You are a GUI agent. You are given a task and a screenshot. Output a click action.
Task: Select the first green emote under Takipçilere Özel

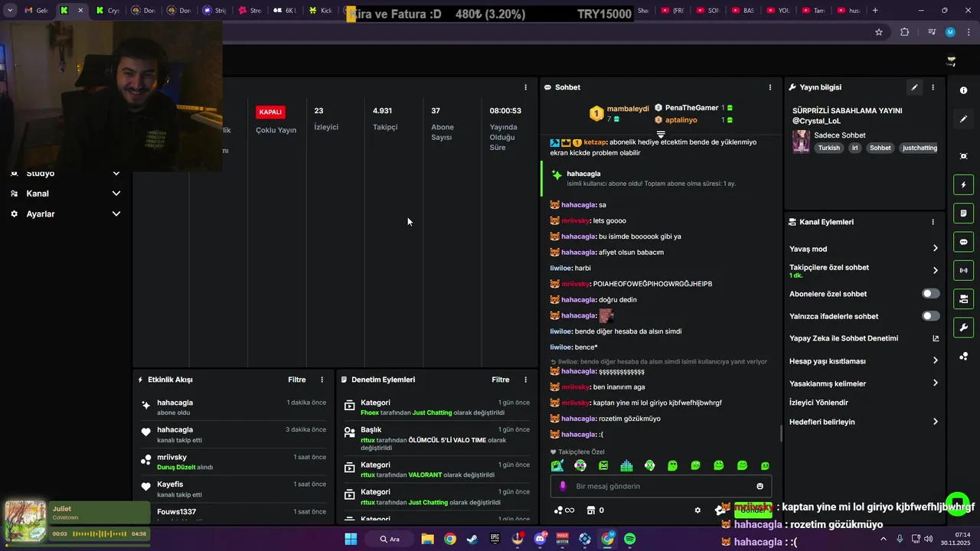(x=557, y=465)
